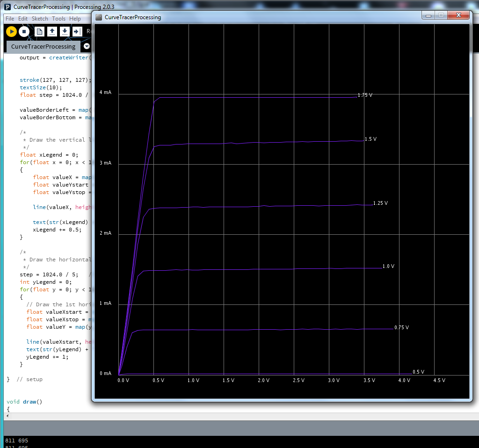Click the 'stroke(127, 127, 127);' code line
The image size is (479, 448).
pos(55,80)
